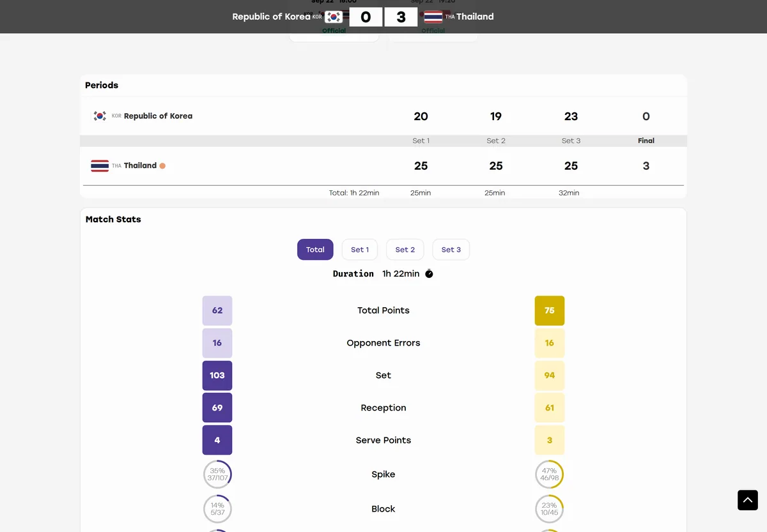767x532 pixels.
Task: Click Thailand's Total Points box showing 75
Action: 550,310
